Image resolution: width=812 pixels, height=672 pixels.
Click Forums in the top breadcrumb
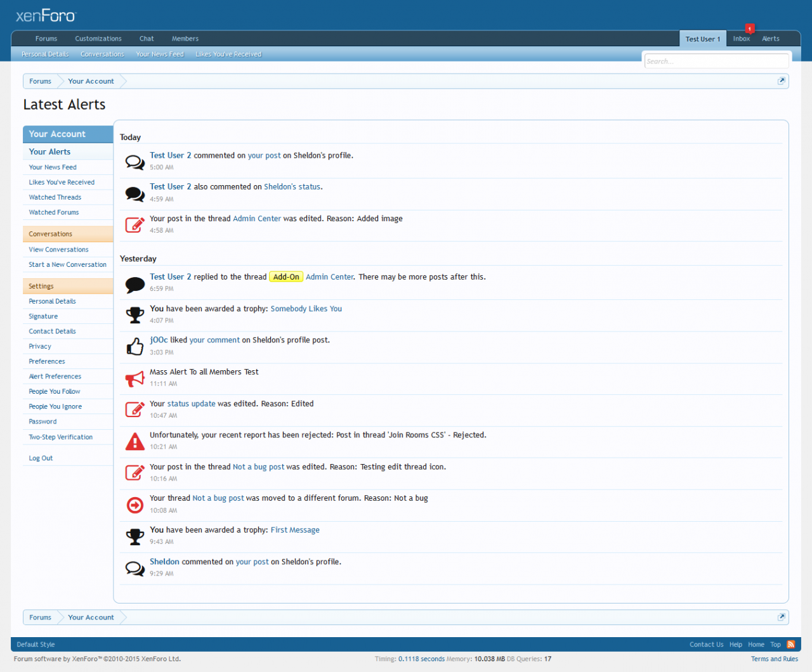(x=40, y=81)
